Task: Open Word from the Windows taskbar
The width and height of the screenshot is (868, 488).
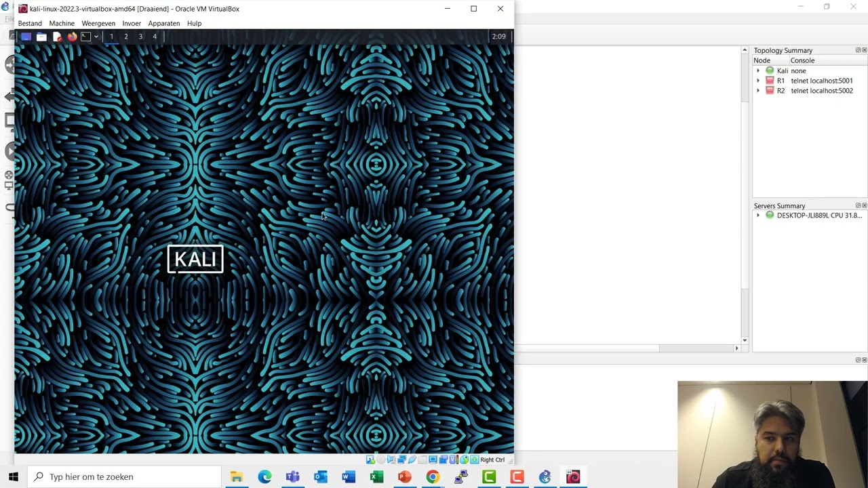Action: [349, 476]
